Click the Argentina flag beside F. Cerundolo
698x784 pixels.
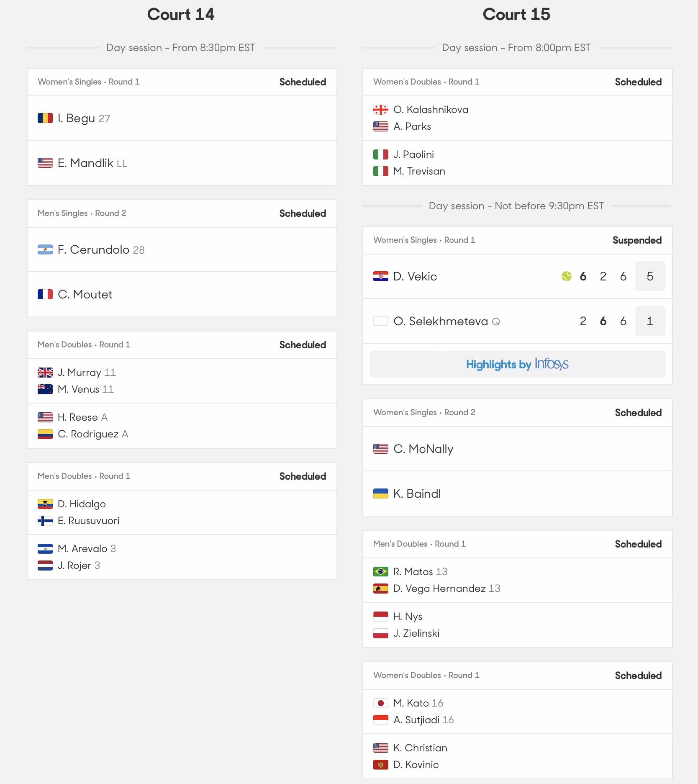point(45,249)
